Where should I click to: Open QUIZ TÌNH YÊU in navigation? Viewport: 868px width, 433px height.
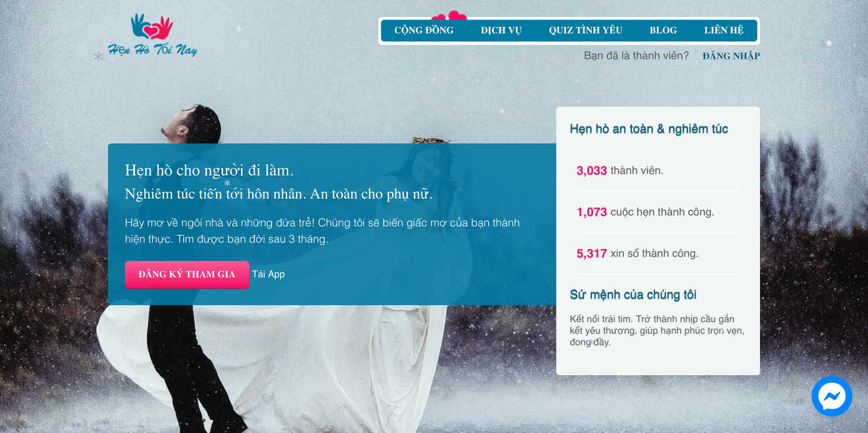[x=586, y=31]
